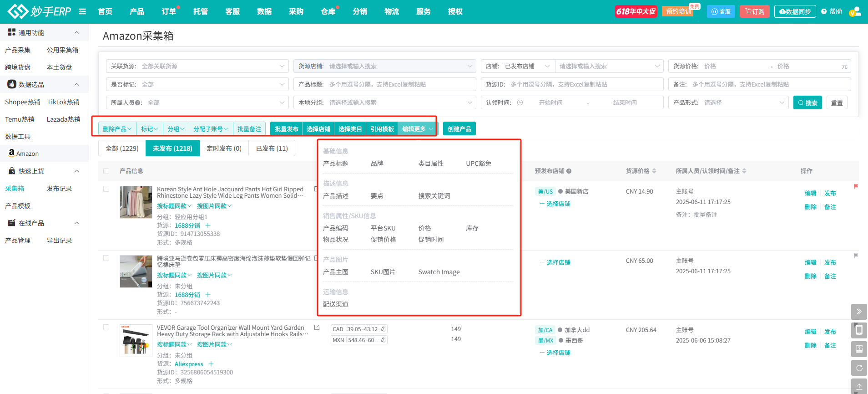Open the 是否标记 dropdown
The width and height of the screenshot is (868, 394).
pyautogui.click(x=197, y=84)
